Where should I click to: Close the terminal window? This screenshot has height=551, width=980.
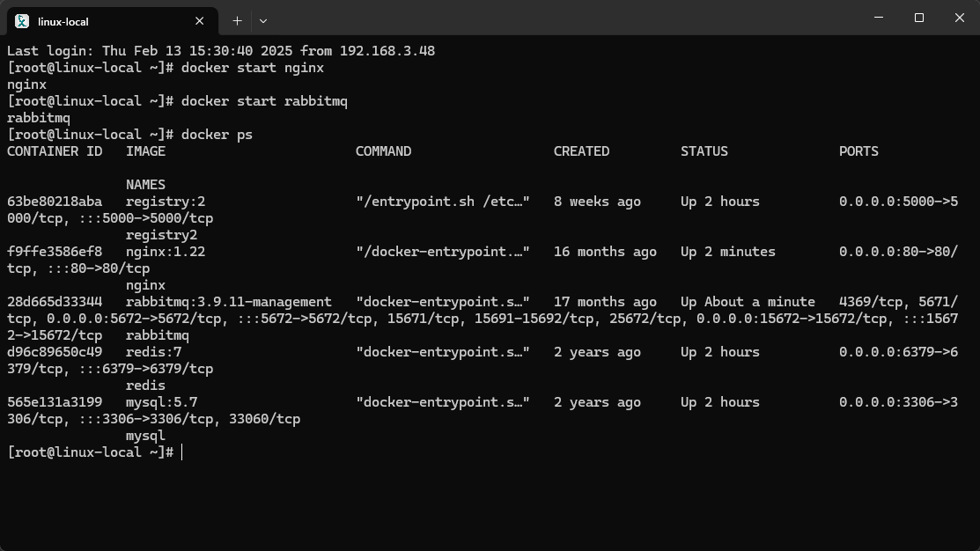[960, 18]
